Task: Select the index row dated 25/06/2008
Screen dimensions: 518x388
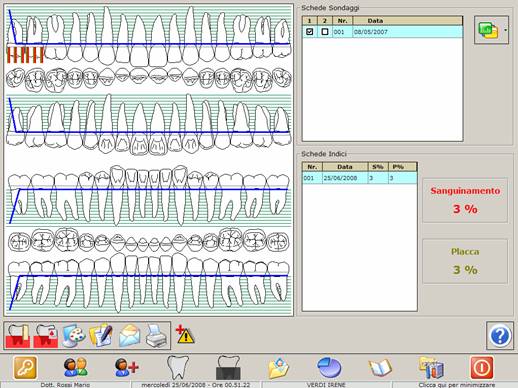Action: pos(359,178)
